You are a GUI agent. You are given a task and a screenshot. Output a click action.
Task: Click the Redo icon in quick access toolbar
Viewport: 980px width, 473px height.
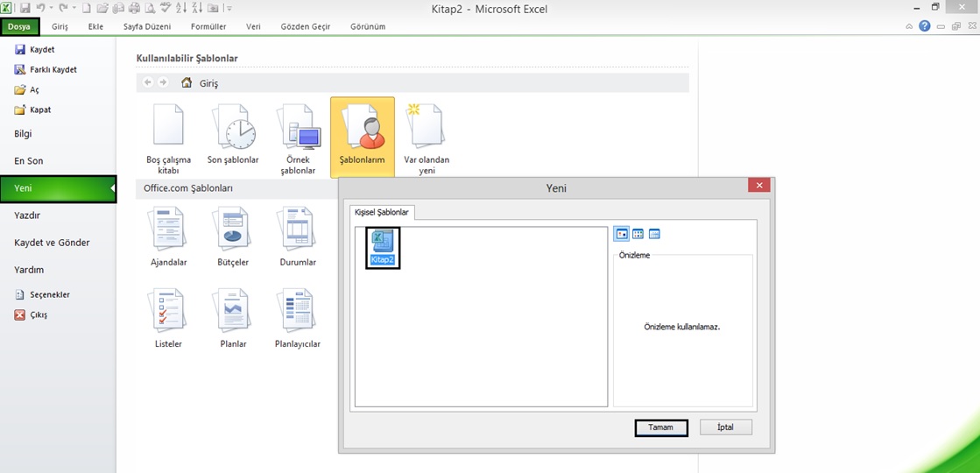pos(63,8)
